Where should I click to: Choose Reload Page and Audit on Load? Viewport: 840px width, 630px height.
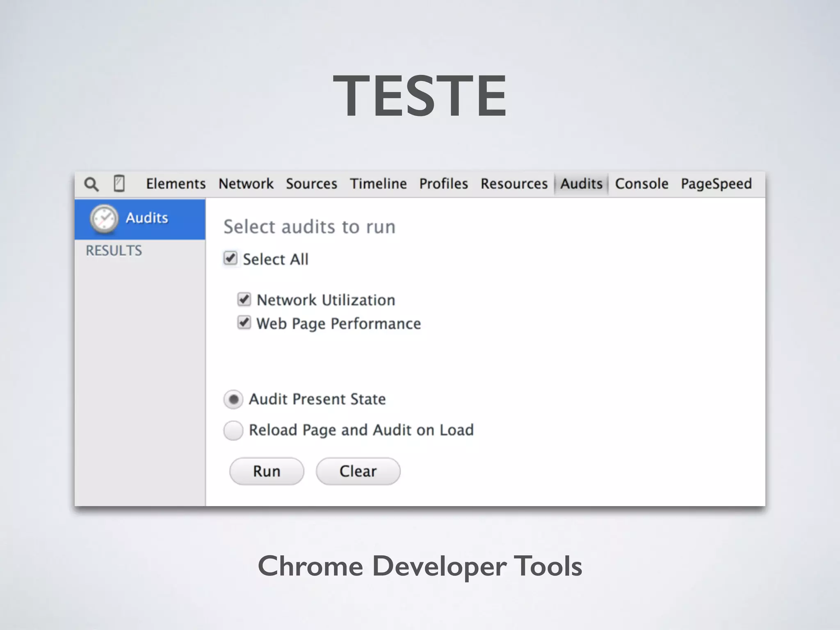(x=233, y=430)
